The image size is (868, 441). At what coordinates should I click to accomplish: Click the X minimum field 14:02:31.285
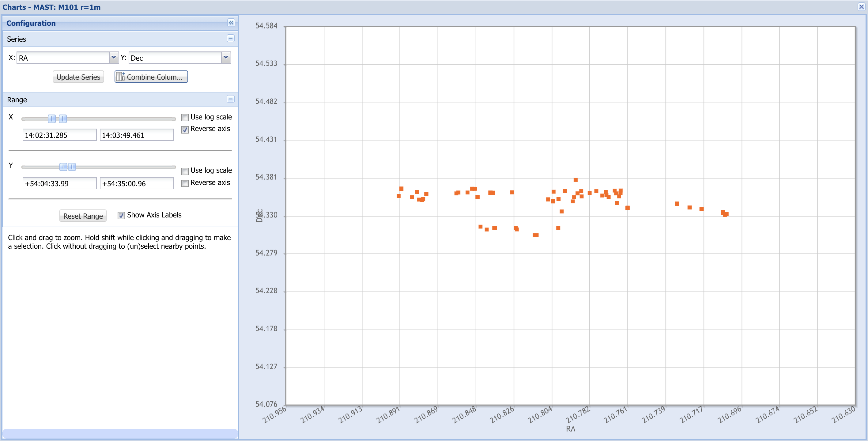(x=60, y=135)
